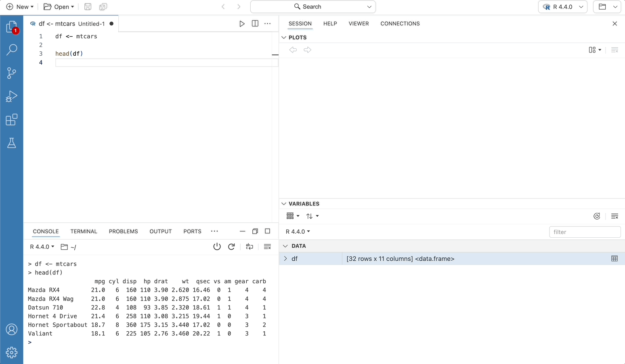
Task: Collapse the PLOTS section
Action: pos(284,38)
